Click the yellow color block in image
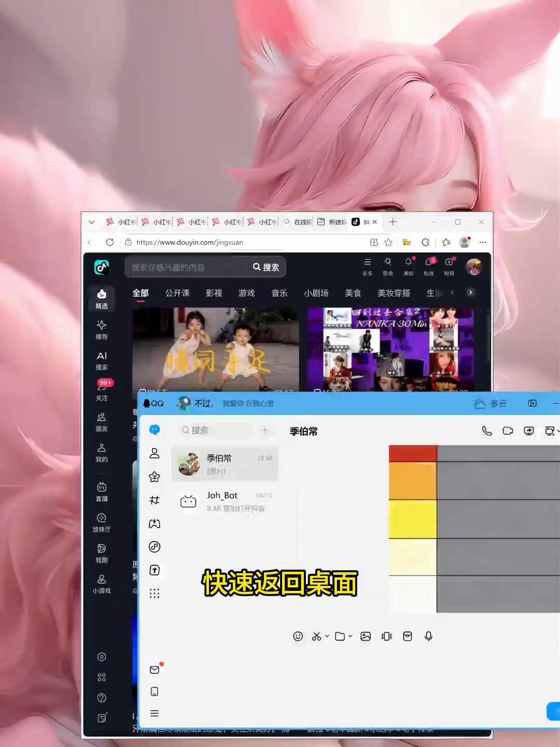 pos(413,519)
